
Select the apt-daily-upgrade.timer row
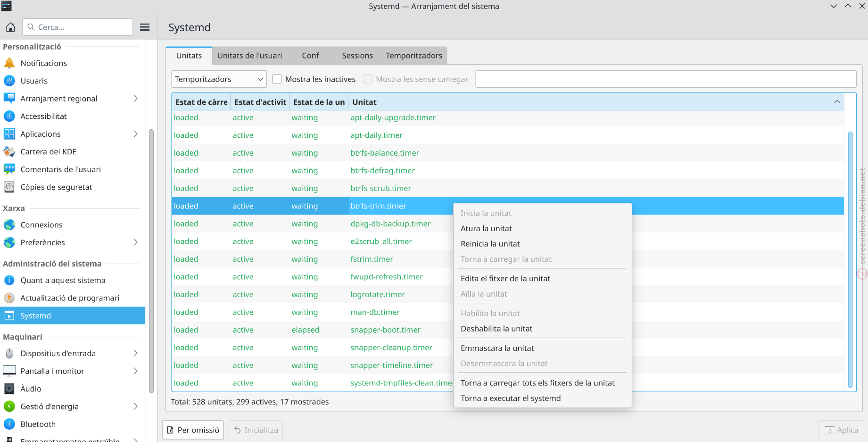tap(508, 117)
